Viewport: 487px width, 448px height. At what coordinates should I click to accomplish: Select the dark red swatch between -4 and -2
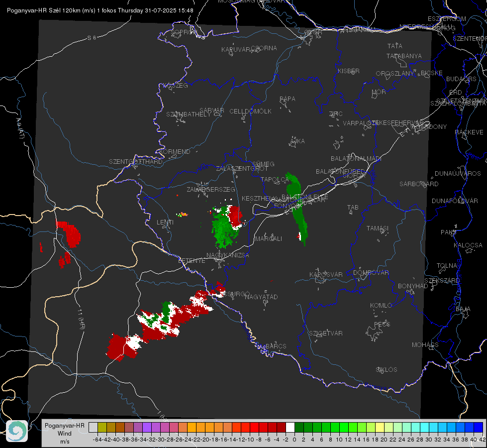(282, 428)
